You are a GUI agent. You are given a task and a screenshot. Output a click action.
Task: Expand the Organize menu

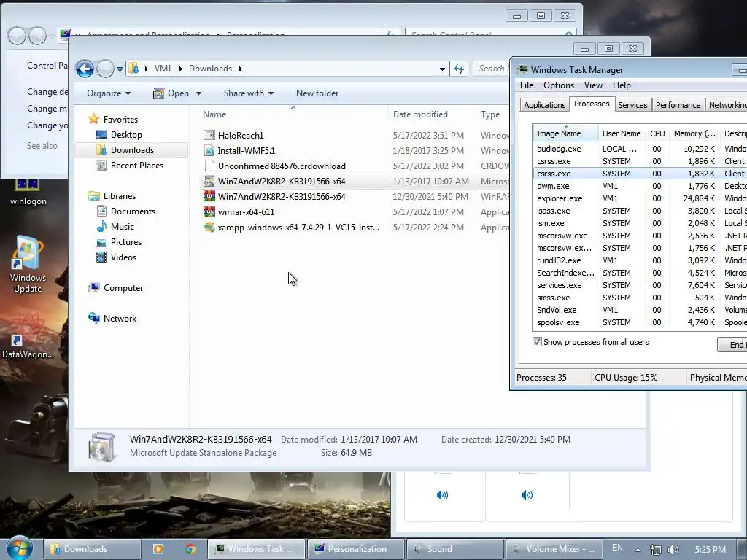pyautogui.click(x=108, y=93)
